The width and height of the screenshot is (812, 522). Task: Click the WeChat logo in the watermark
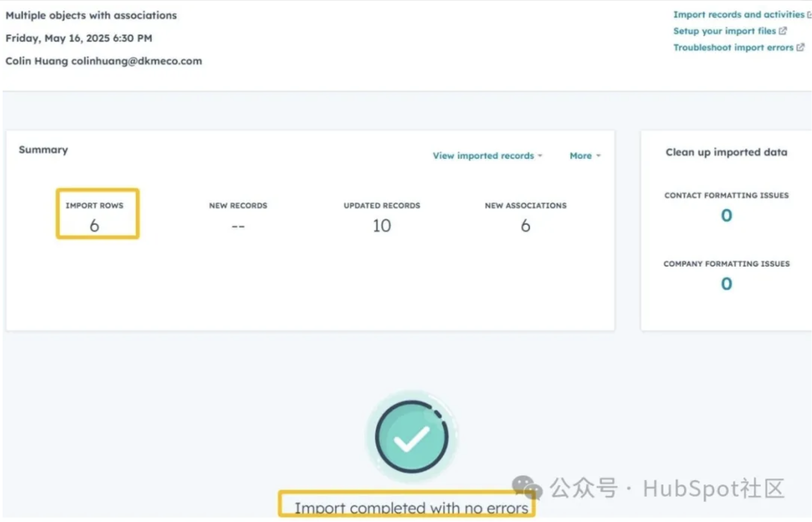tap(526, 488)
